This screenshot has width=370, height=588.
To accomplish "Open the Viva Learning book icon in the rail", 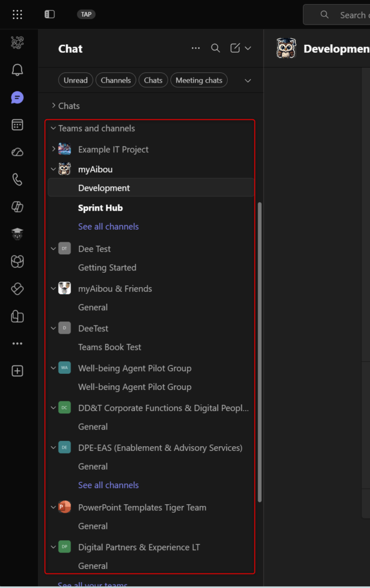I will (x=17, y=316).
